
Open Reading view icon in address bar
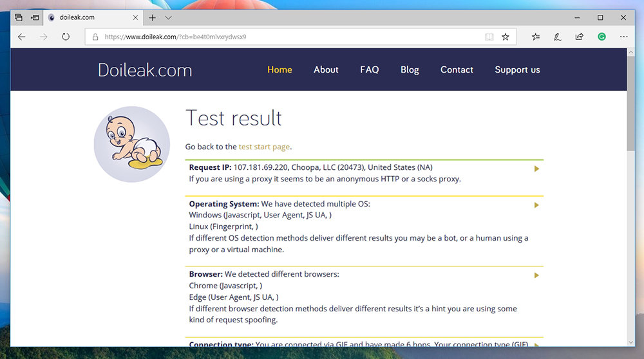pyautogui.click(x=489, y=37)
